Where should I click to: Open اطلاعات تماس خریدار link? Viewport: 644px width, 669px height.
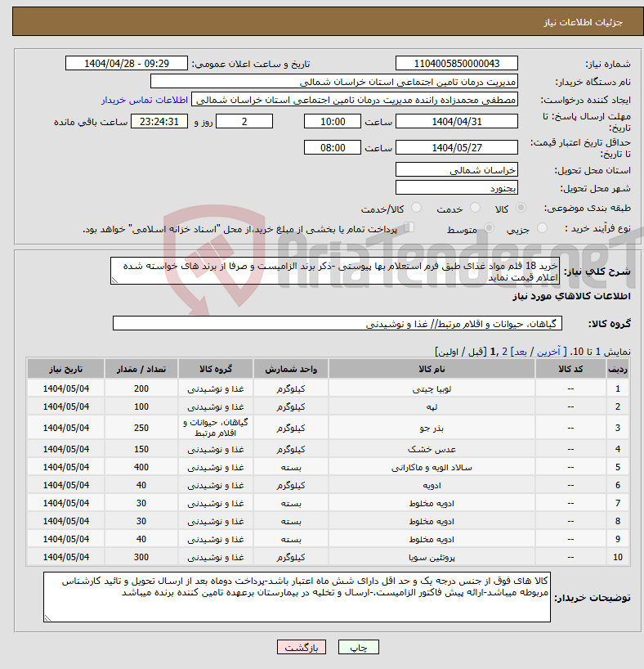145,100
